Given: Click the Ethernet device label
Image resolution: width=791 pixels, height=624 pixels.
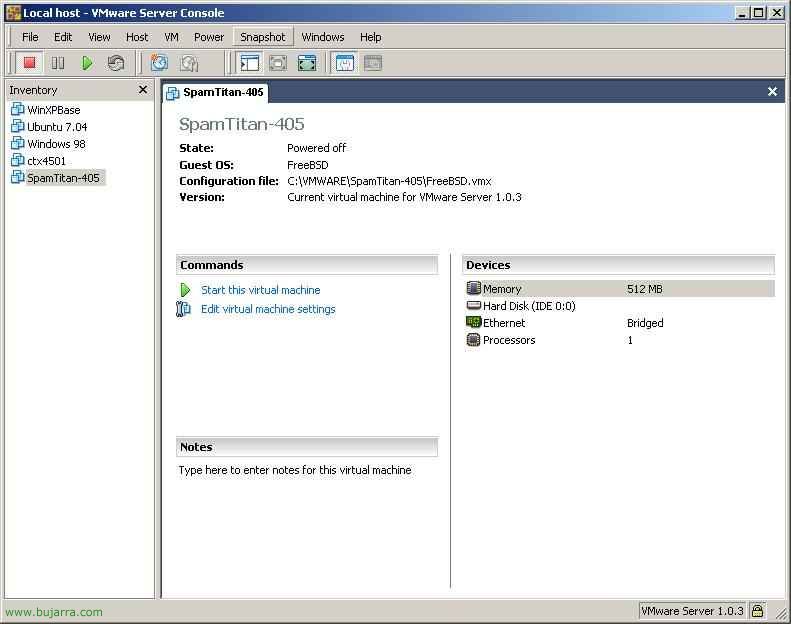Looking at the screenshot, I should 504,323.
